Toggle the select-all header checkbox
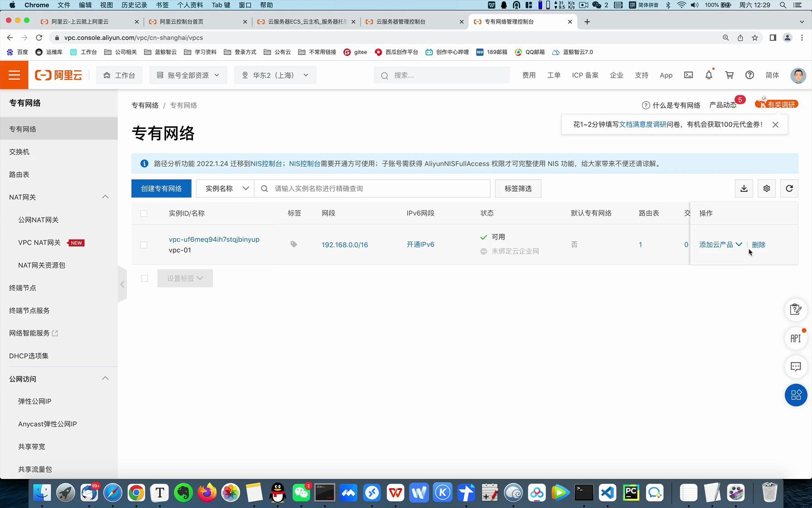The height and width of the screenshot is (508, 812). click(144, 214)
